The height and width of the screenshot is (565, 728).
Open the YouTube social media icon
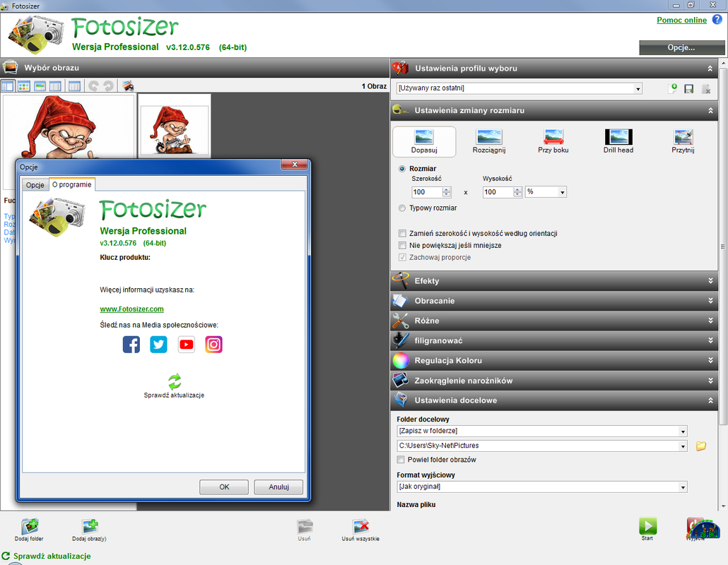pos(186,345)
